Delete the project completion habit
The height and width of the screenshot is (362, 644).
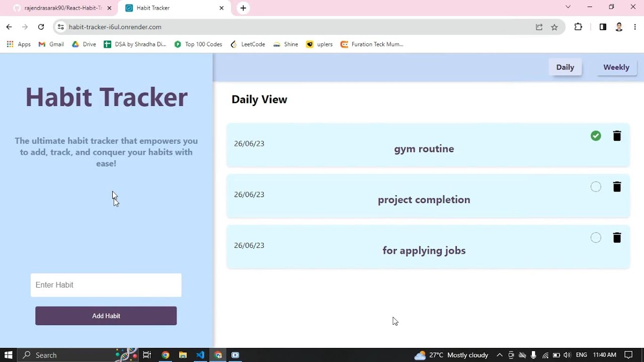click(x=617, y=187)
